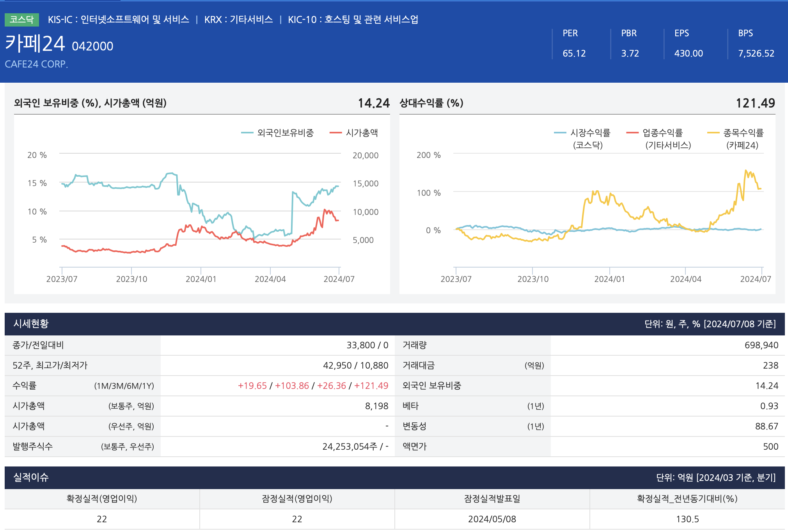Viewport: 788px width, 532px height.
Task: Click the 실적이슈 section header
Action: (31, 477)
